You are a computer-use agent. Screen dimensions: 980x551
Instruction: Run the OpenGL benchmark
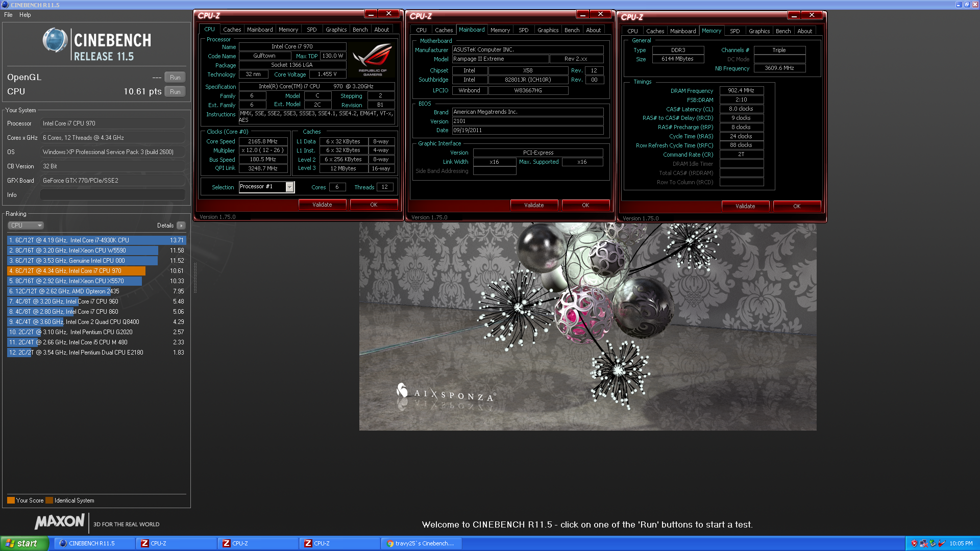pyautogui.click(x=175, y=78)
